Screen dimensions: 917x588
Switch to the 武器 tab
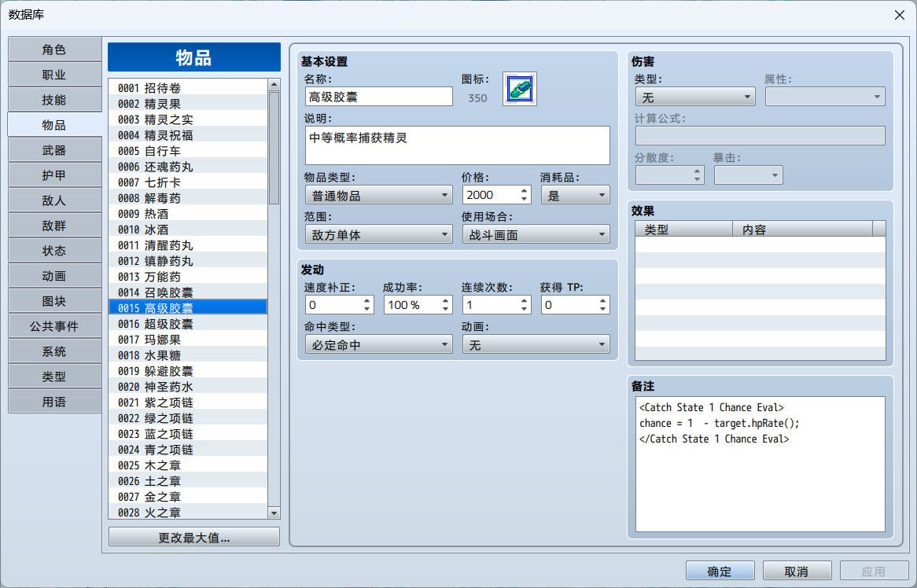tap(54, 150)
